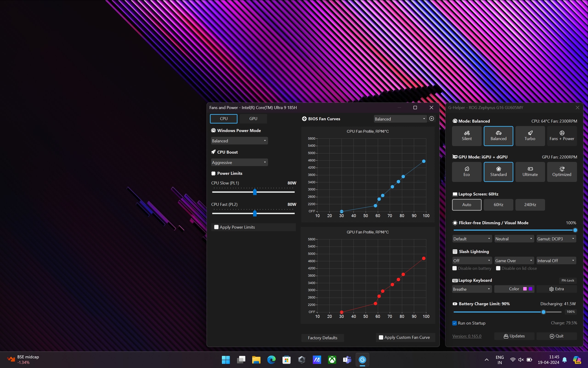The image size is (588, 368).
Task: Open Microsoft Store from taskbar
Action: (286, 360)
